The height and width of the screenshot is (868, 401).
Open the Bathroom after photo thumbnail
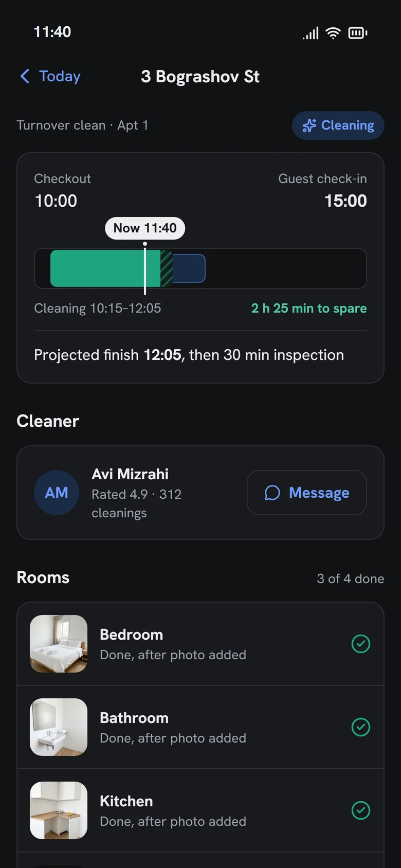tap(59, 727)
